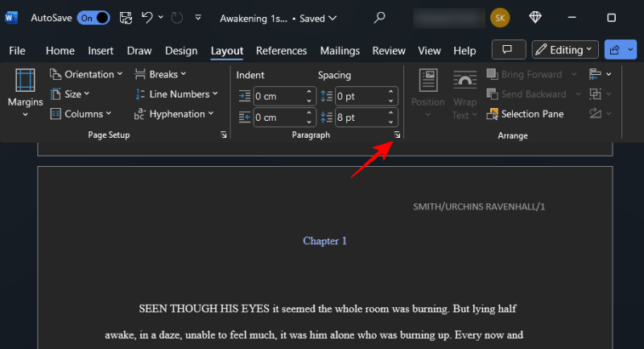Image resolution: width=644 pixels, height=349 pixels.
Task: Expand the Orientation dropdown
Action: pos(87,74)
